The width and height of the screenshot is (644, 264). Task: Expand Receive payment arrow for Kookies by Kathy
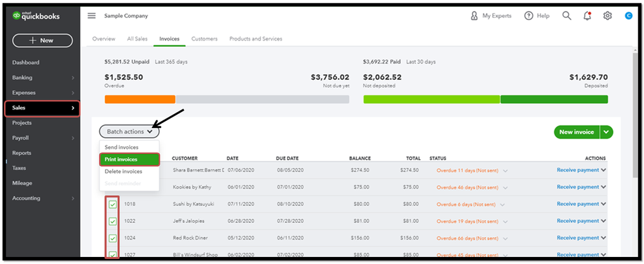[603, 187]
